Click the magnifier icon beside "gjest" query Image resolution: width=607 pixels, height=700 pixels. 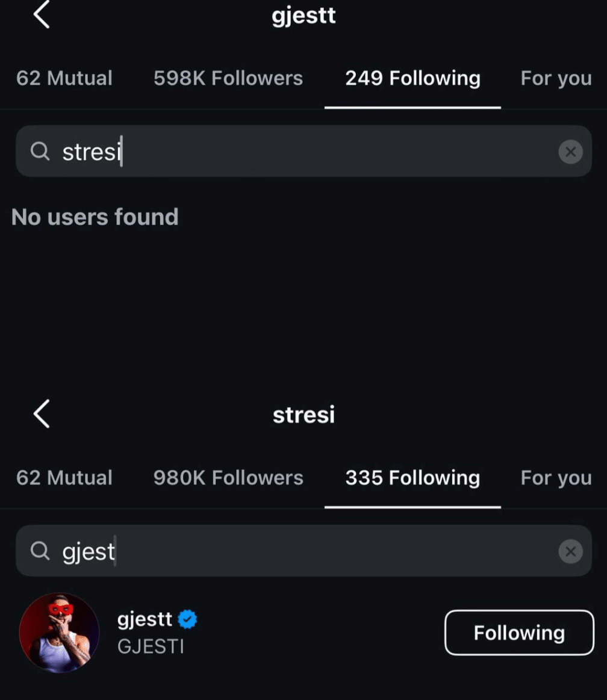coord(40,551)
